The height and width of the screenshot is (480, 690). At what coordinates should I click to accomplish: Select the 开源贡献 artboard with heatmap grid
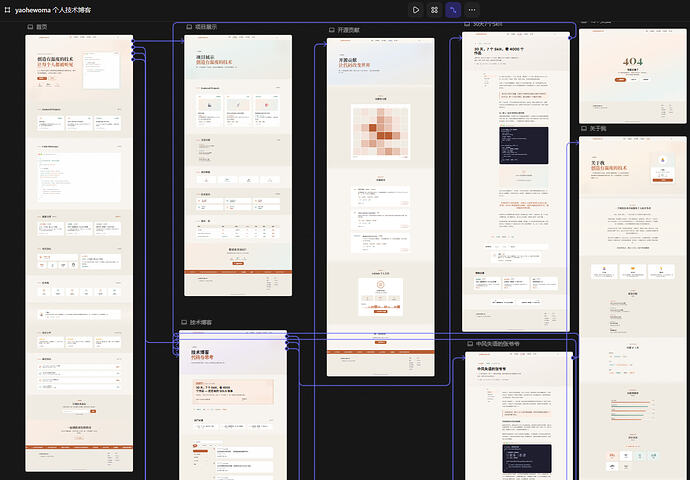(x=381, y=207)
